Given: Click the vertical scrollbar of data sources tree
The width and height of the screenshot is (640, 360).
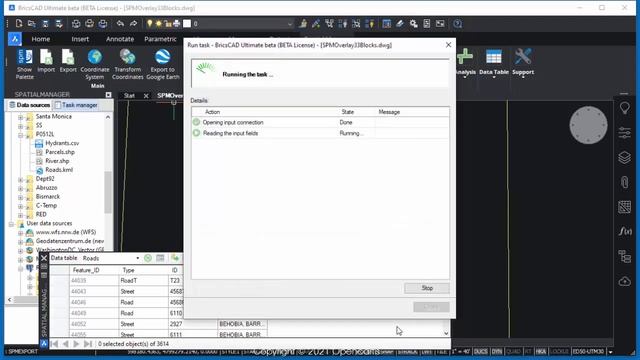Looking at the screenshot, I should pos(108,192).
